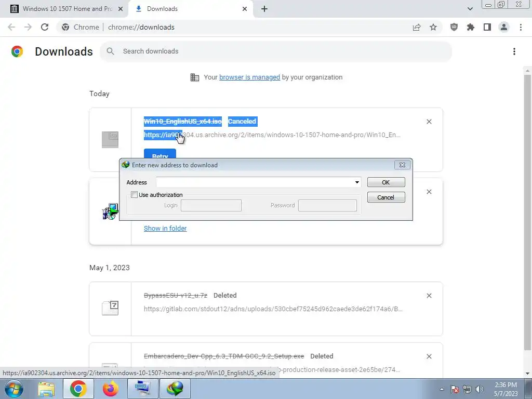Click Cancel in the address dialog
The height and width of the screenshot is (399, 532).
pos(386,197)
